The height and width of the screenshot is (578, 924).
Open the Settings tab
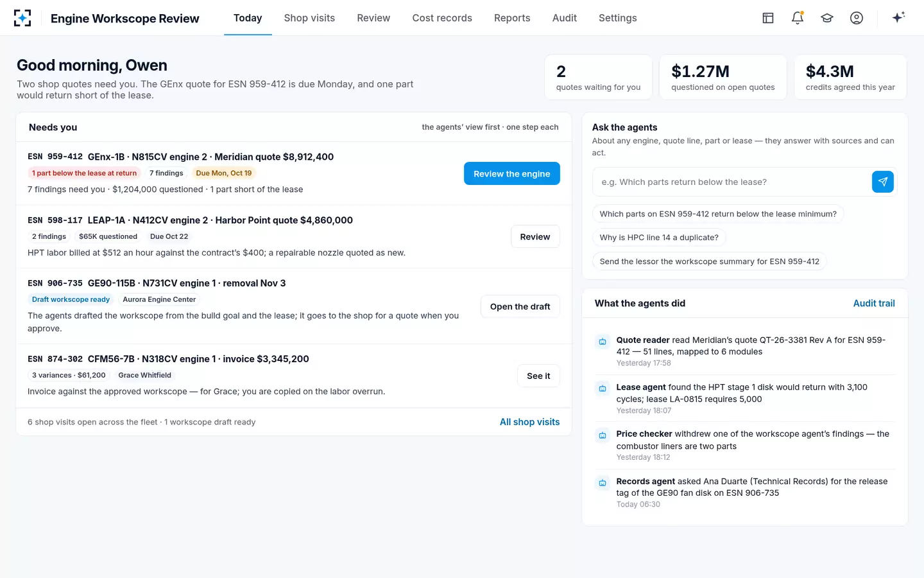click(x=618, y=18)
